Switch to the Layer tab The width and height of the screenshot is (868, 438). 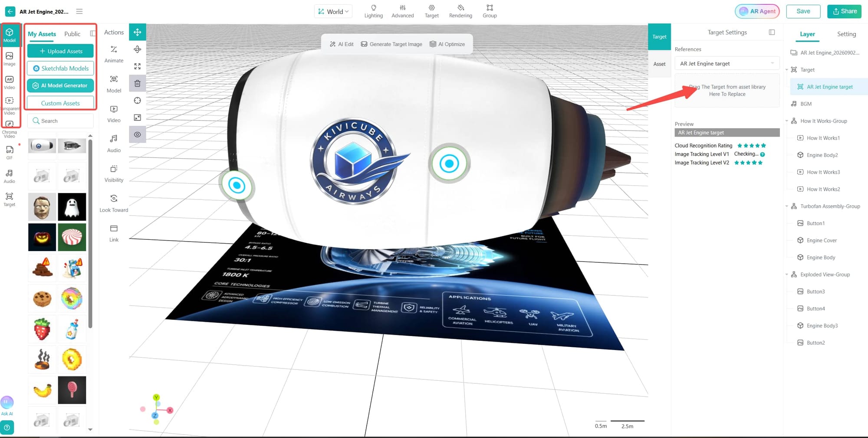click(x=807, y=34)
